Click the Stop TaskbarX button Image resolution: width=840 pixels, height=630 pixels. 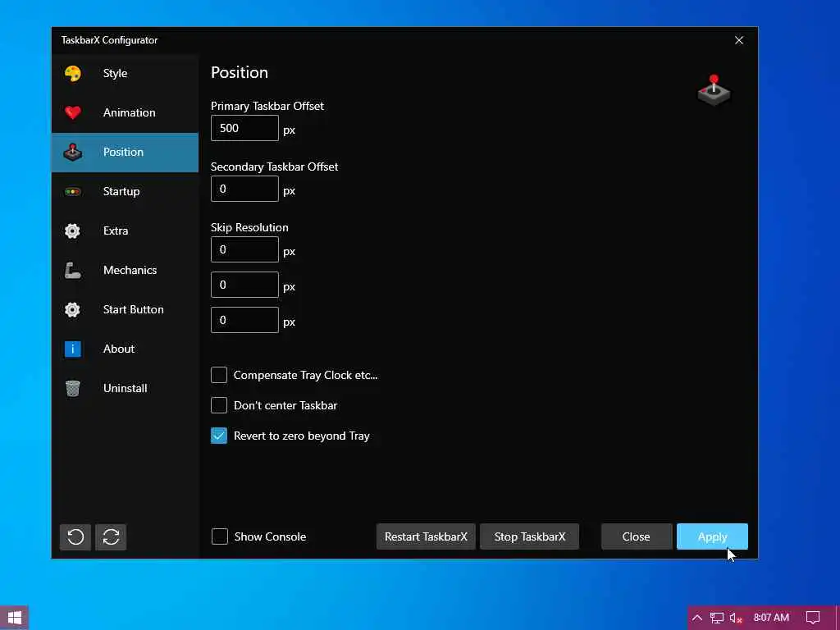530,536
